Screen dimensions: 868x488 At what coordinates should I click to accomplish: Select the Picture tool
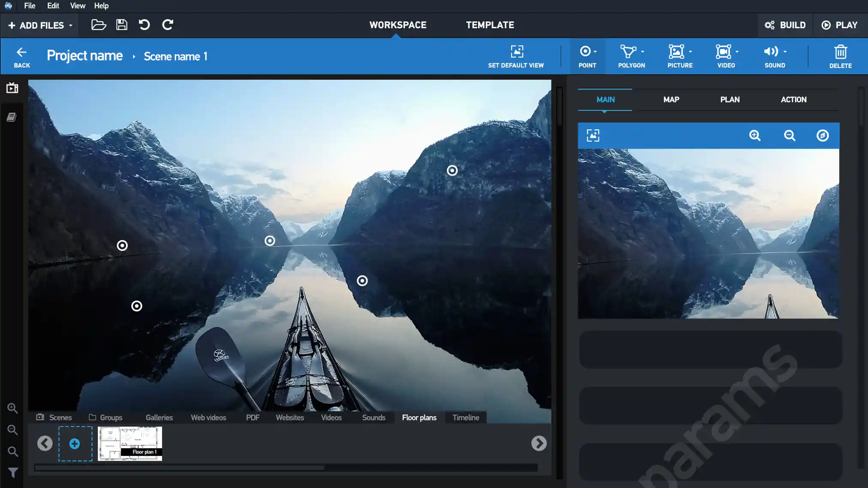pyautogui.click(x=680, y=56)
